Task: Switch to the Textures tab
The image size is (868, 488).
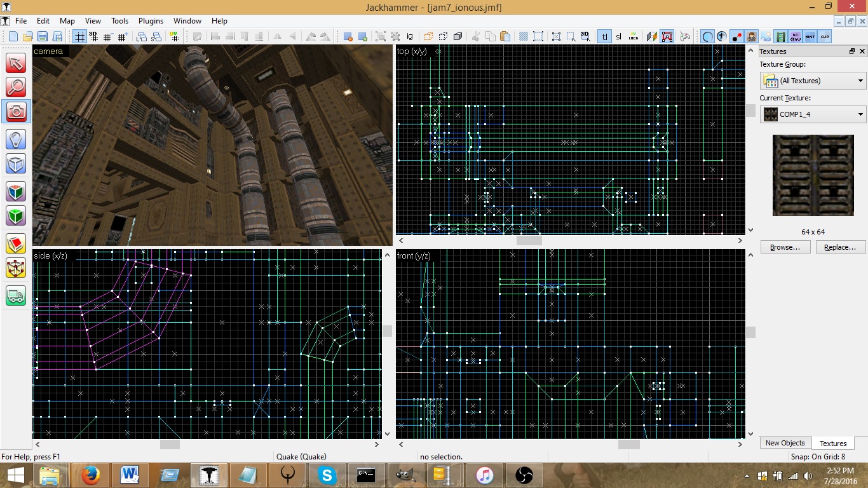Action: (x=833, y=444)
